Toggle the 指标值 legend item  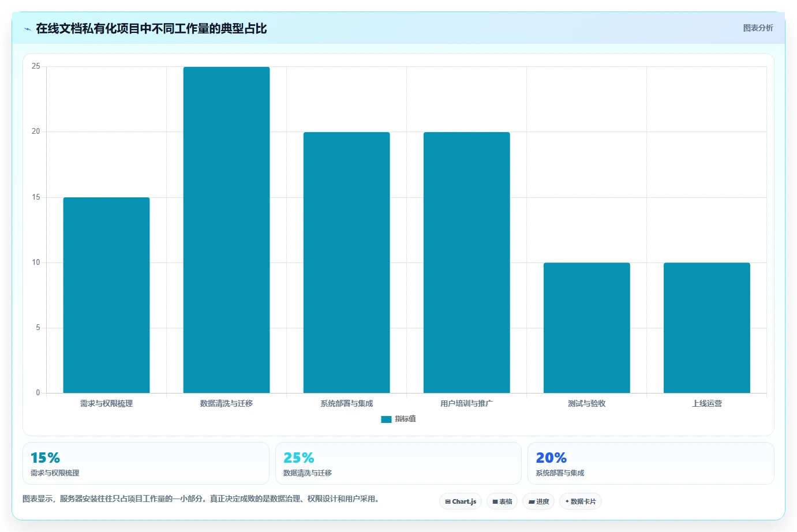pos(398,419)
